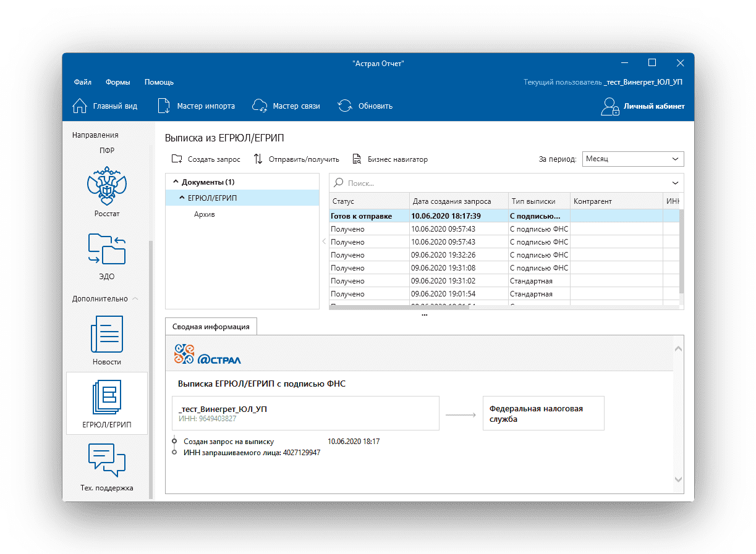Open Мастер связи cloud icon
The image size is (756, 554).
click(x=260, y=106)
